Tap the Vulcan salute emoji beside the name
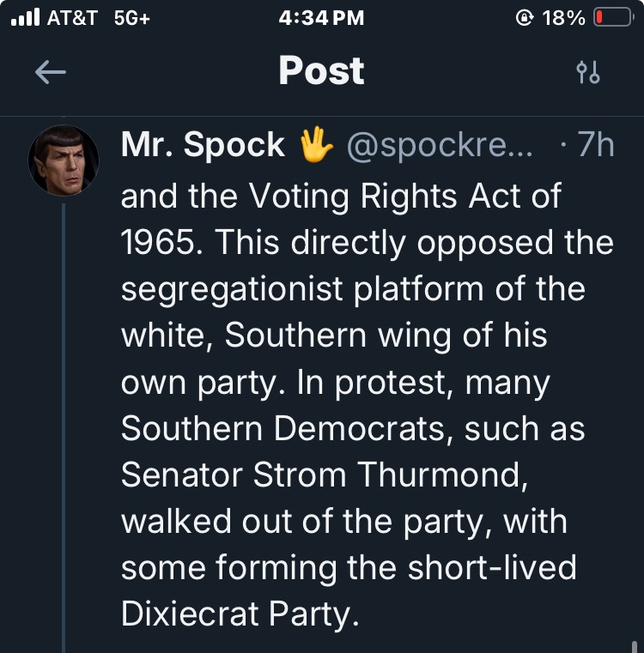Screen dimensions: 644x653 [x=315, y=146]
